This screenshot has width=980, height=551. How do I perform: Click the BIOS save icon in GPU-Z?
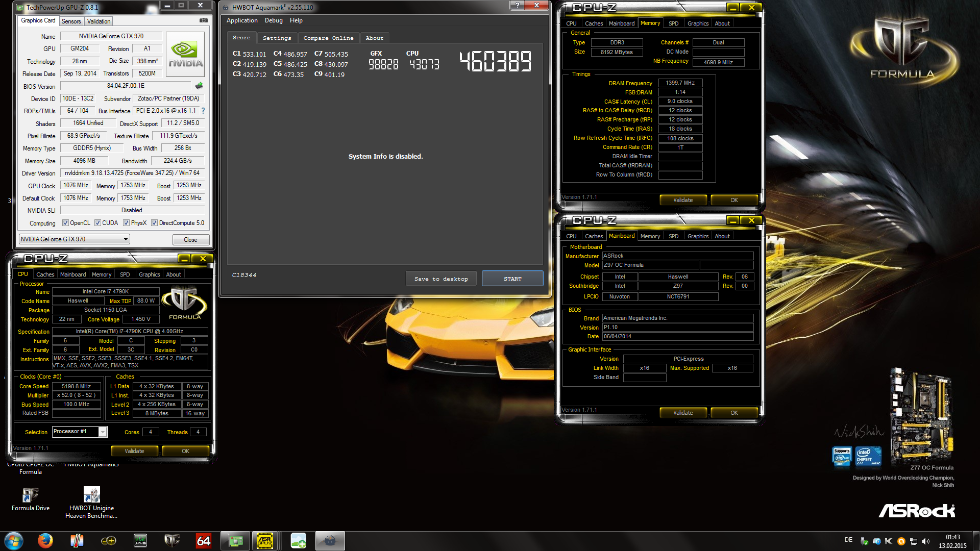click(199, 86)
